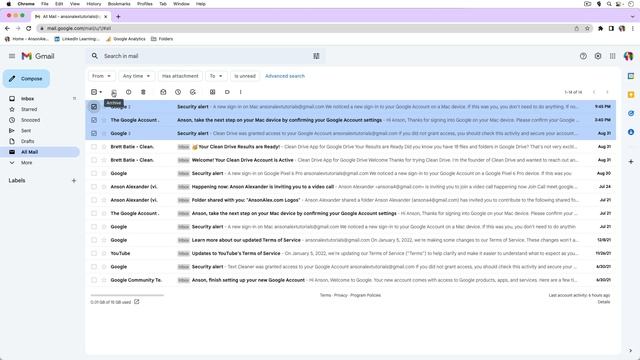Viewport: 640px width, 360px height.
Task: Open the Google apps grid
Action: click(x=613, y=56)
